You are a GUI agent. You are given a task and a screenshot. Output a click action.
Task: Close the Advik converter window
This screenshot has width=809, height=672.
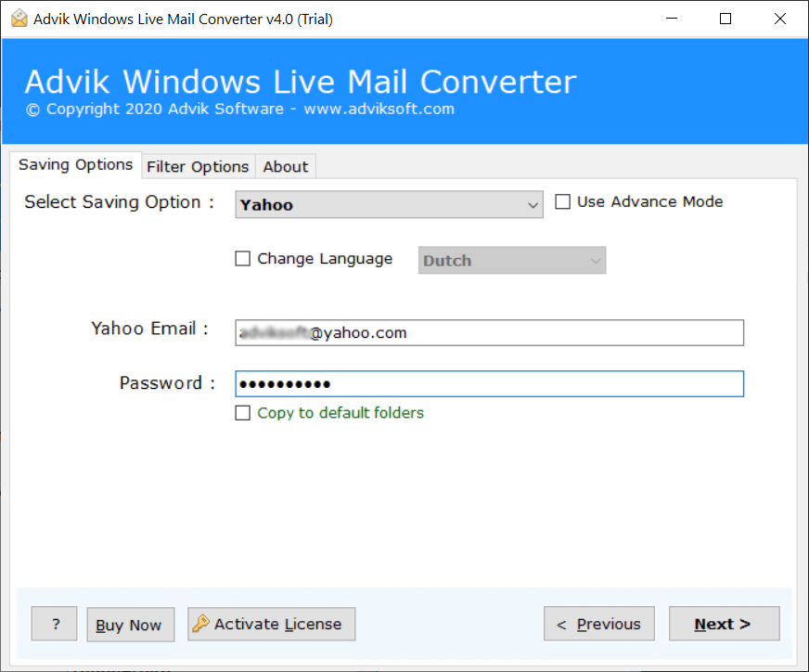pos(780,19)
